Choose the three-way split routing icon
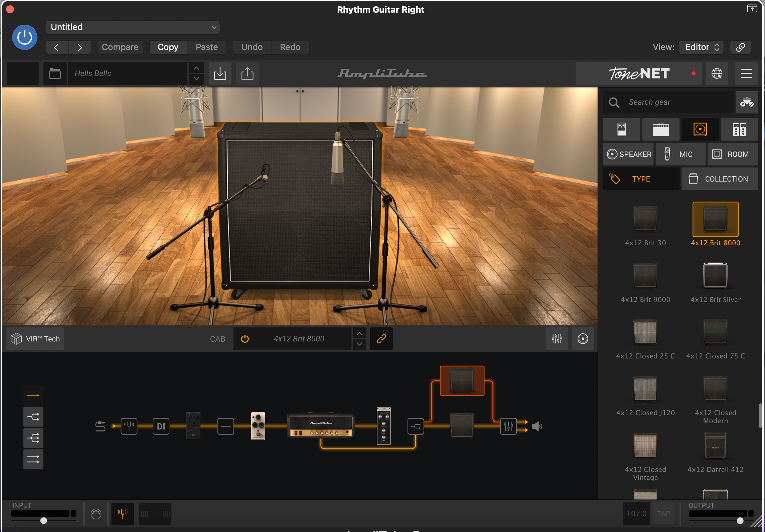The height and width of the screenshot is (532, 765). (33, 438)
